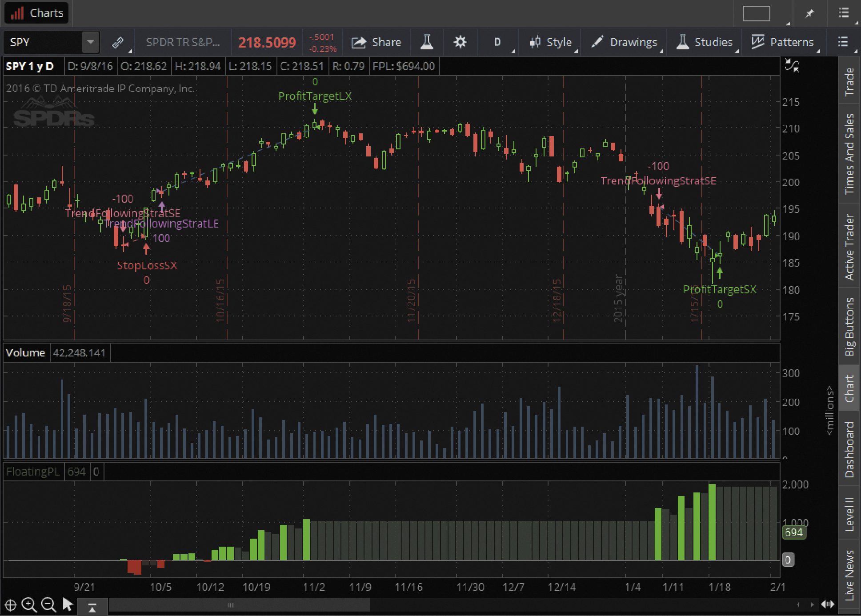
Task: Open the Level II sidebar tab
Action: point(849,513)
